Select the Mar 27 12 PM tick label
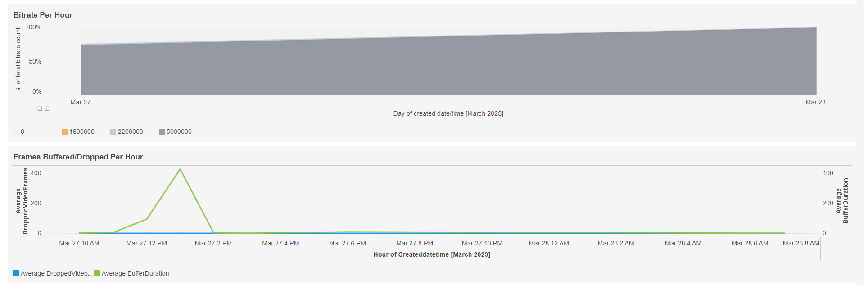 (x=146, y=244)
